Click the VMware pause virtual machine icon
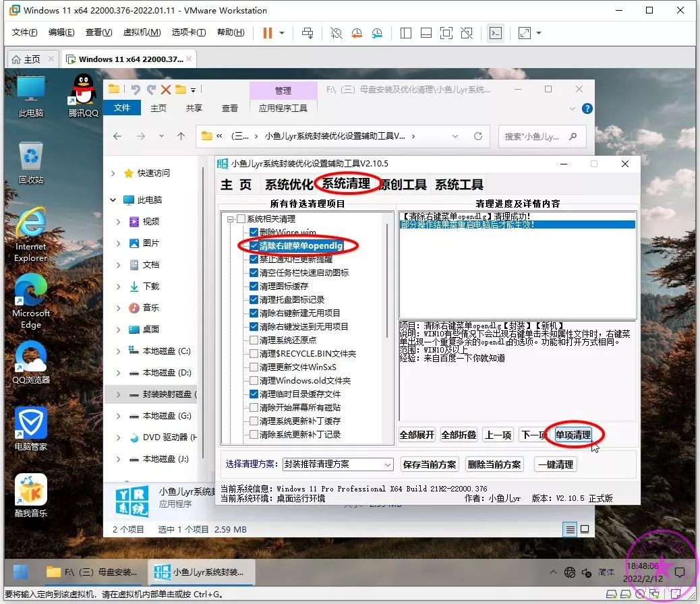This screenshot has height=604, width=700. pyautogui.click(x=268, y=32)
